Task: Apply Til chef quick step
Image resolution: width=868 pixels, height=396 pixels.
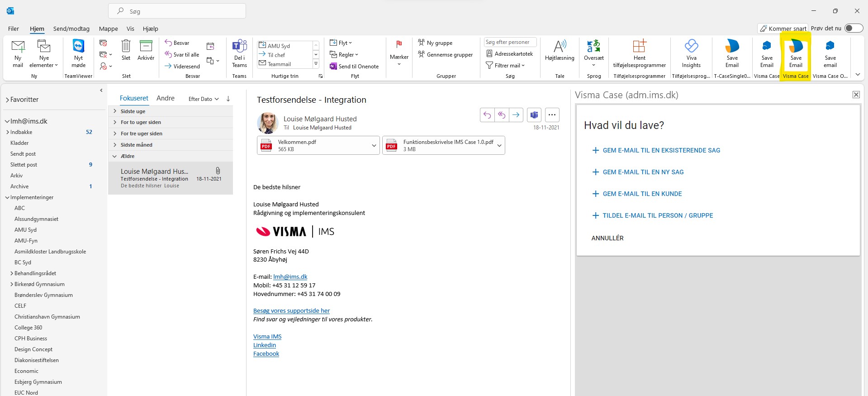Action: pyautogui.click(x=285, y=55)
